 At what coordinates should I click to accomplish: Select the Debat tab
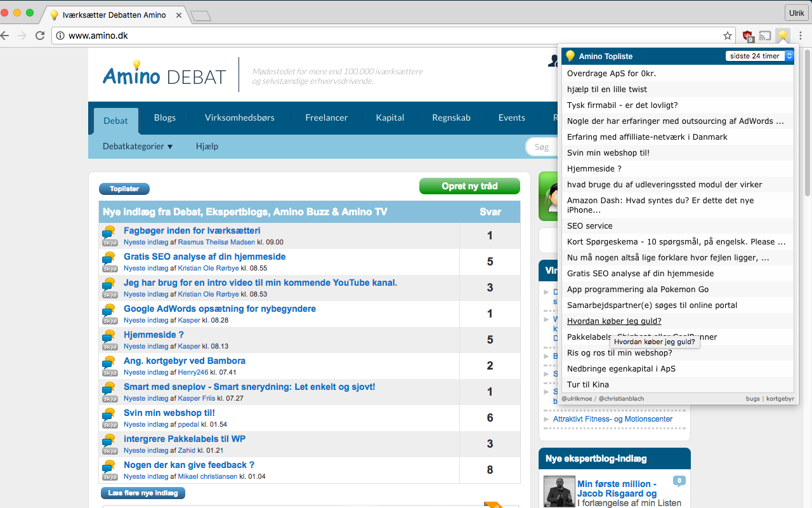116,121
